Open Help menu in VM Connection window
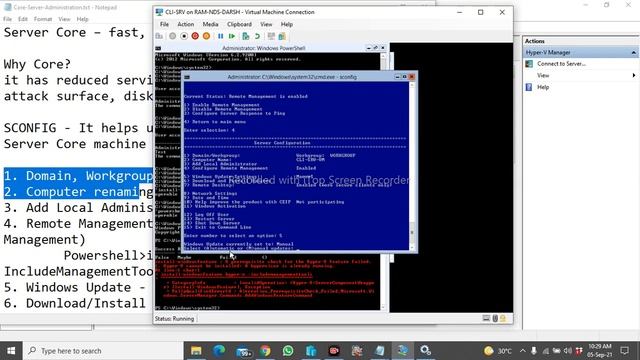 287,24
